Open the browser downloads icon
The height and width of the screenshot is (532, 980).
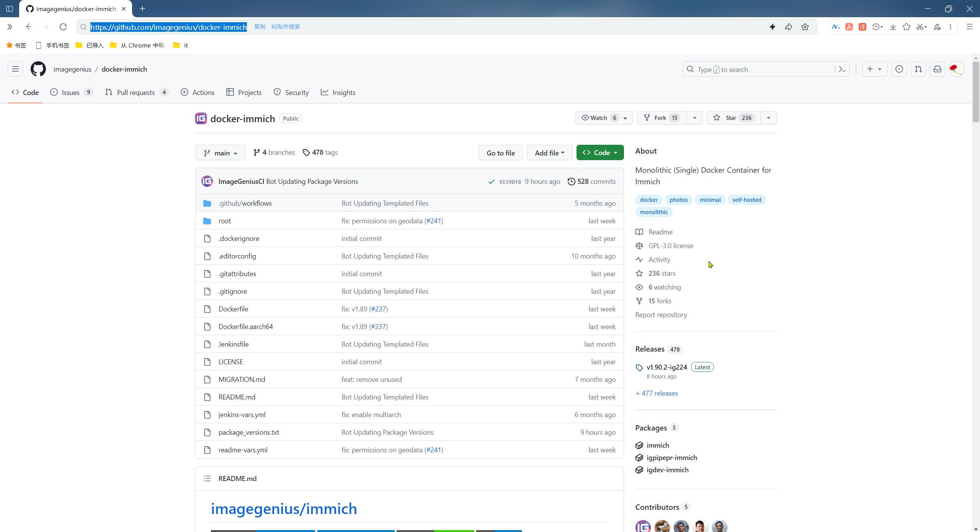[x=893, y=27]
